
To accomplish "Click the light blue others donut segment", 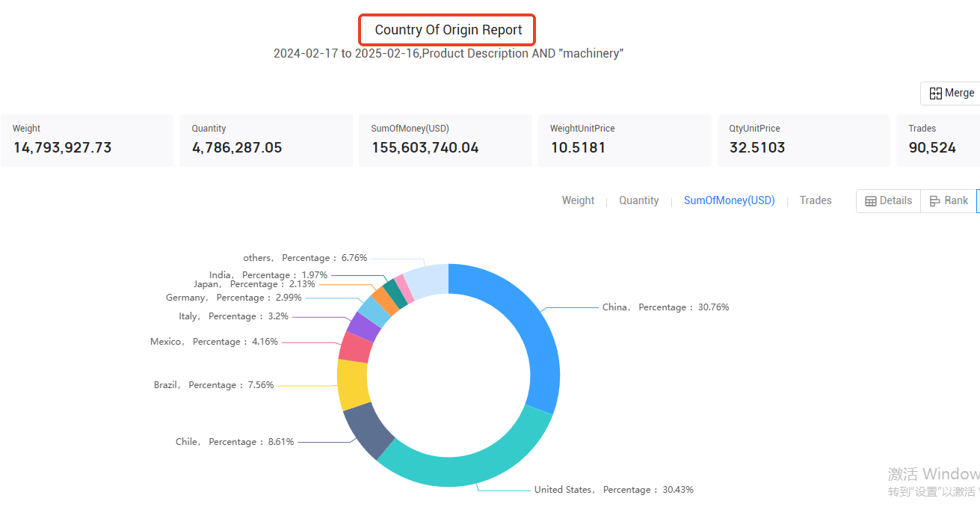I will coord(428,281).
